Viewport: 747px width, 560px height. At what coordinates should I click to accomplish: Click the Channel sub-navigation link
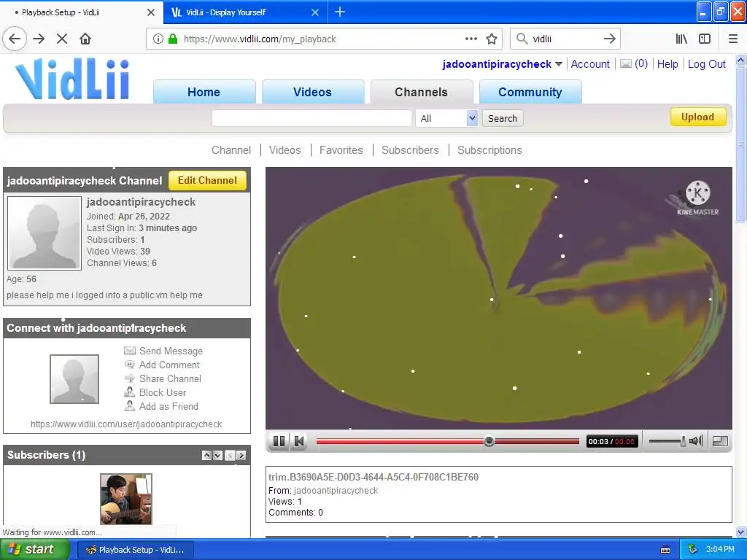[x=231, y=150]
